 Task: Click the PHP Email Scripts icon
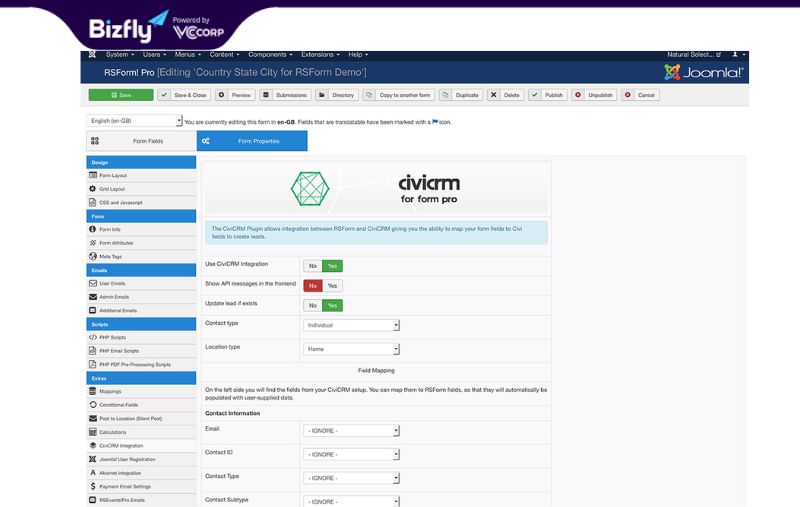coord(93,351)
